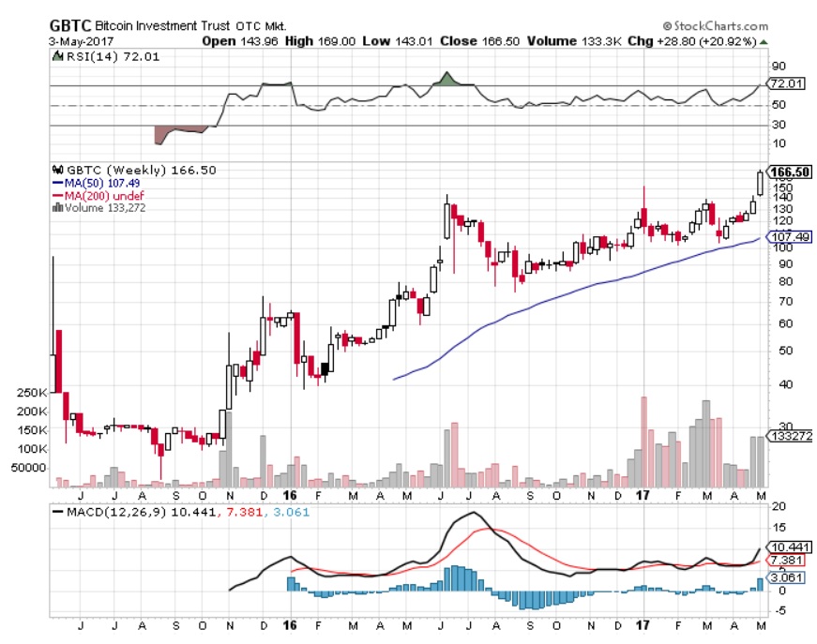The width and height of the screenshot is (817, 644).
Task: Click the red oversold RSI shaded area
Action: [178, 134]
